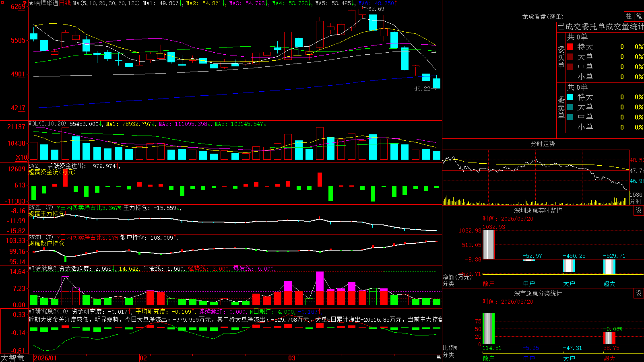Image resolution: width=644 pixels, height=362 pixels.
Task: Click the teal 中单 sell-order swatch
Action: click(x=570, y=117)
